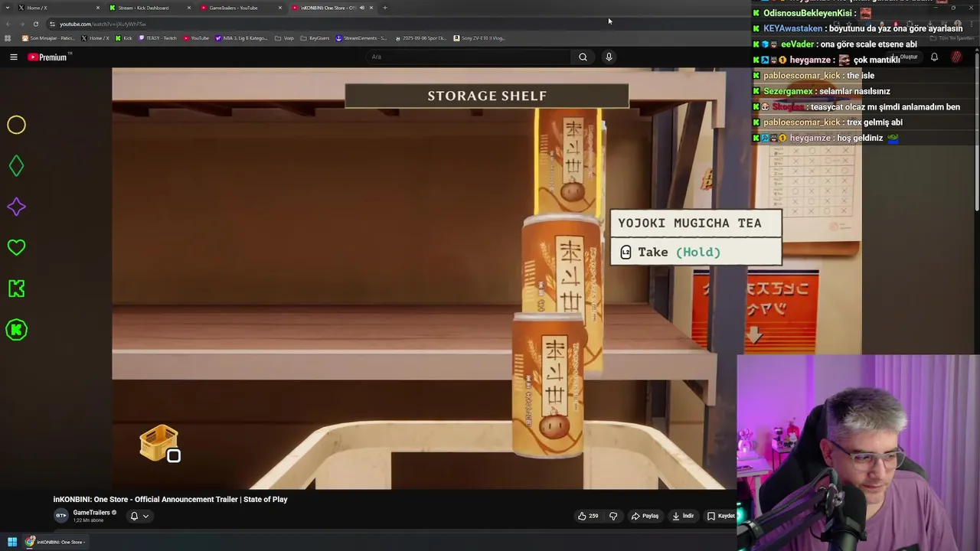Click the purple star overlay icon
Viewport: 980px width, 551px height.
coord(16,207)
